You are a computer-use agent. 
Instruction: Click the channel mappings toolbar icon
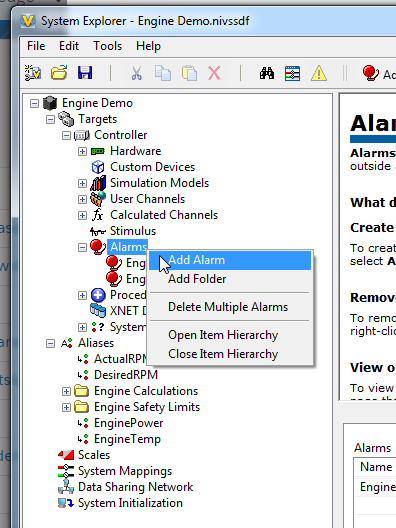coord(292,73)
